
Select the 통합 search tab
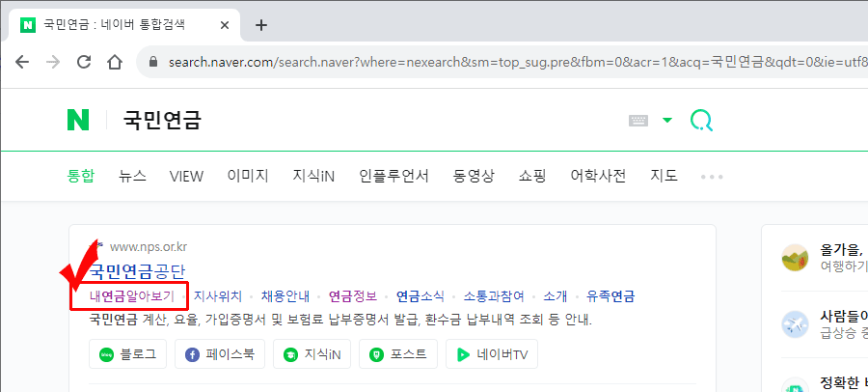pyautogui.click(x=81, y=177)
